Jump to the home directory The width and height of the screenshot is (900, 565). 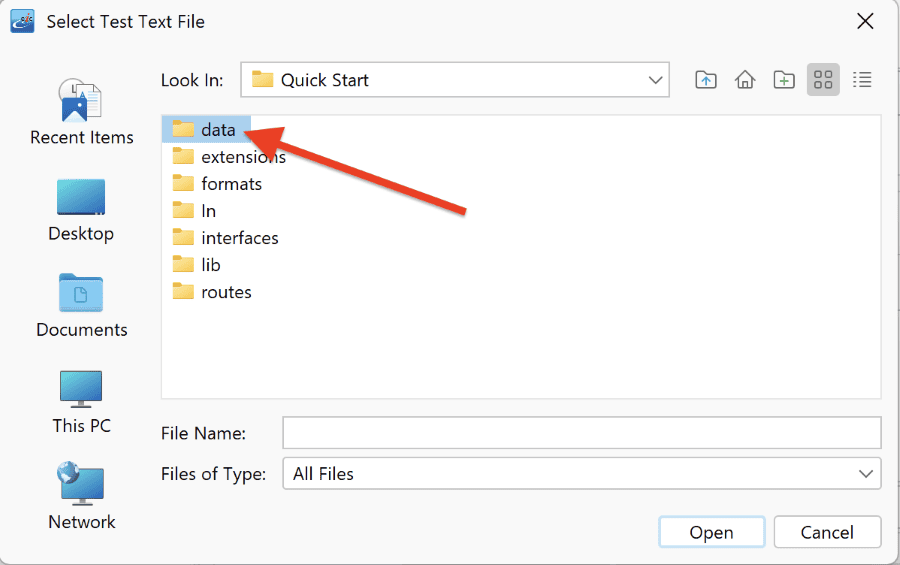pos(744,80)
